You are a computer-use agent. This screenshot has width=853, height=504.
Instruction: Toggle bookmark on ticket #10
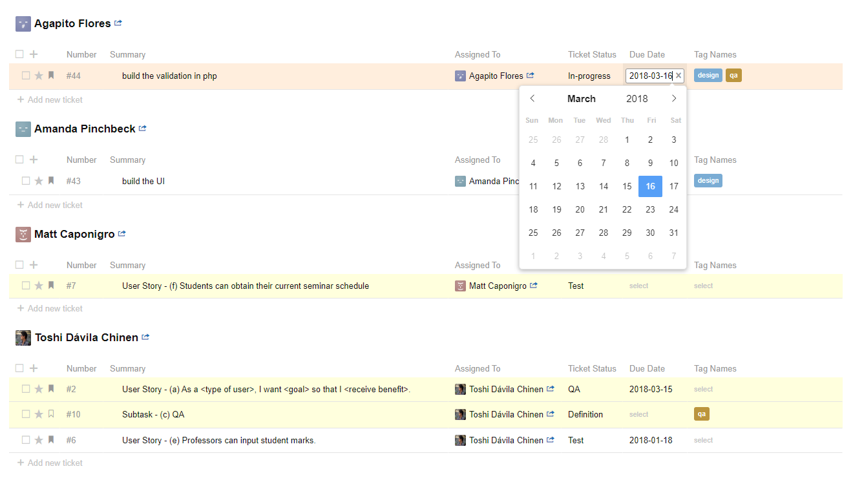51,414
